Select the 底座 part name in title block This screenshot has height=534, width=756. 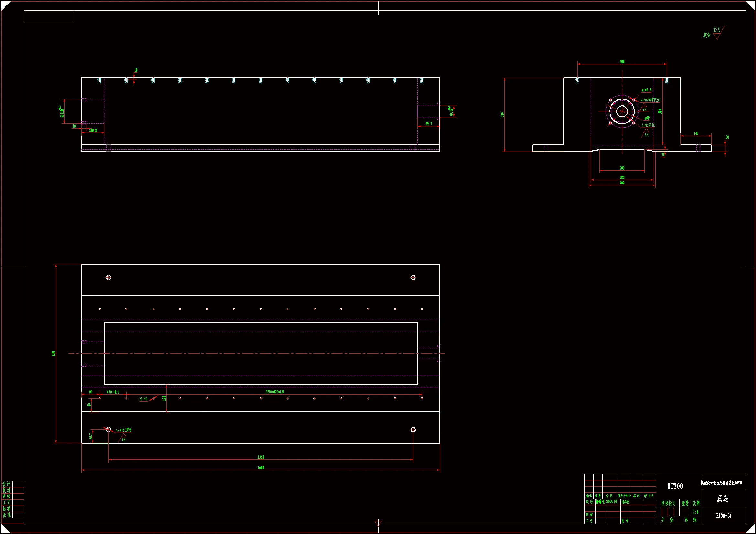pos(722,499)
